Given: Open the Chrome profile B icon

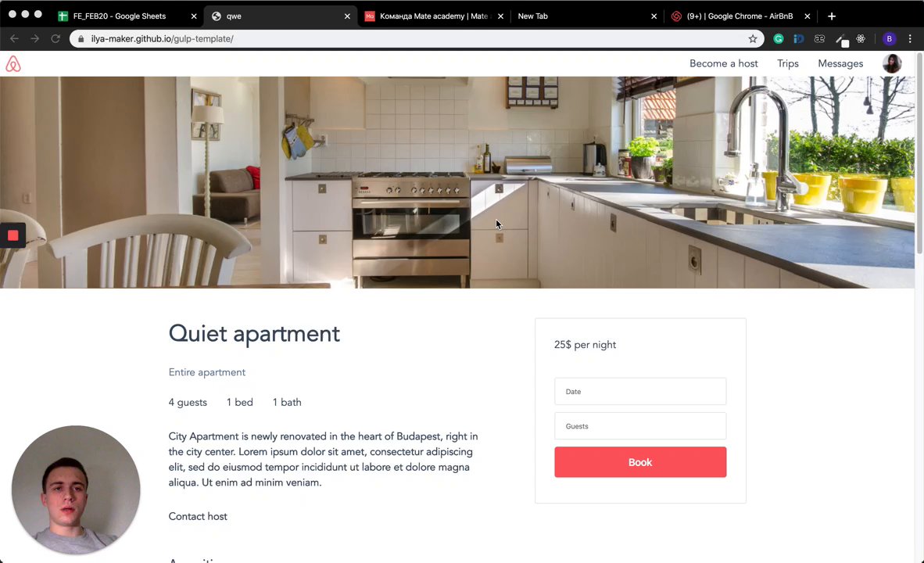Looking at the screenshot, I should (890, 39).
